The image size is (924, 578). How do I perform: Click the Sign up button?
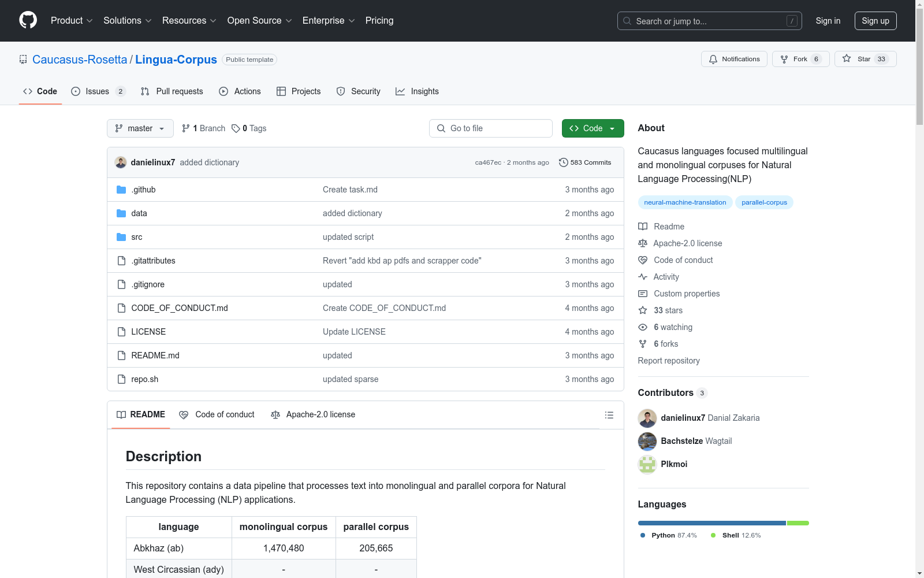(875, 21)
